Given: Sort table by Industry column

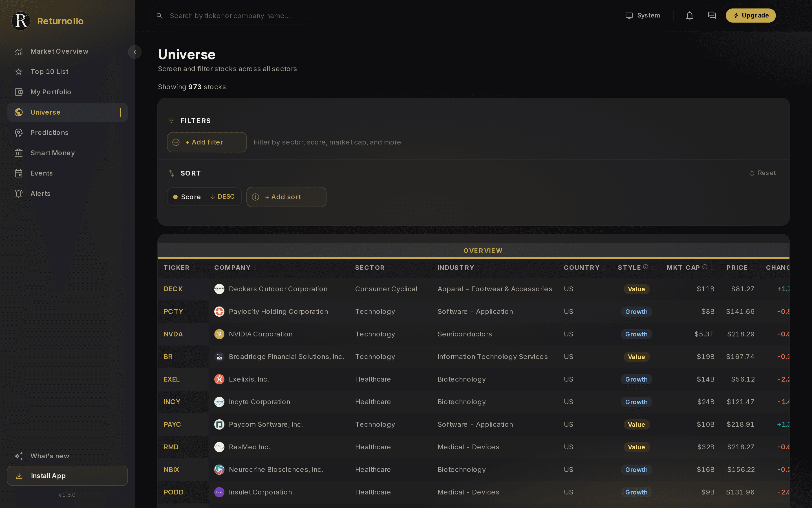Looking at the screenshot, I should point(459,268).
